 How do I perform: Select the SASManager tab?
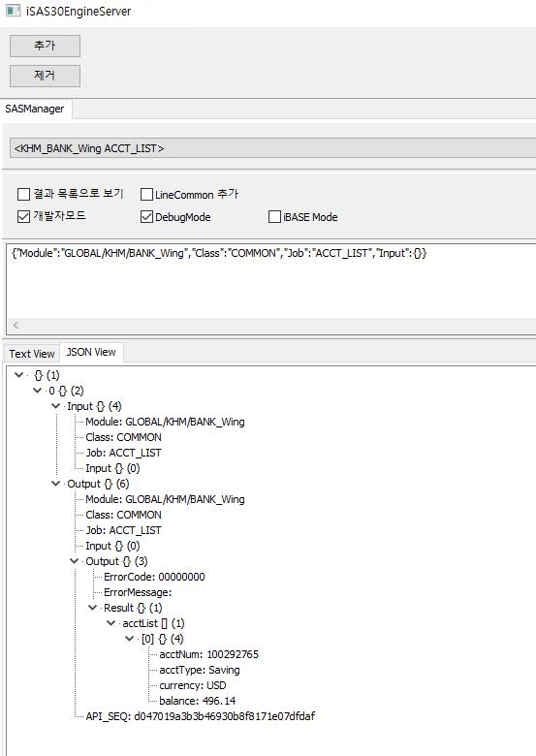(35, 109)
